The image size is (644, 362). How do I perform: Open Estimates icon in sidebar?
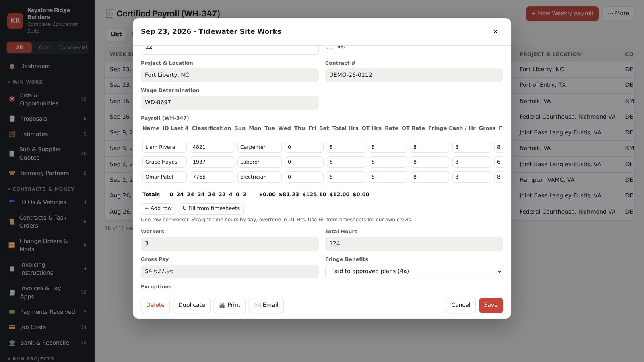point(12,134)
